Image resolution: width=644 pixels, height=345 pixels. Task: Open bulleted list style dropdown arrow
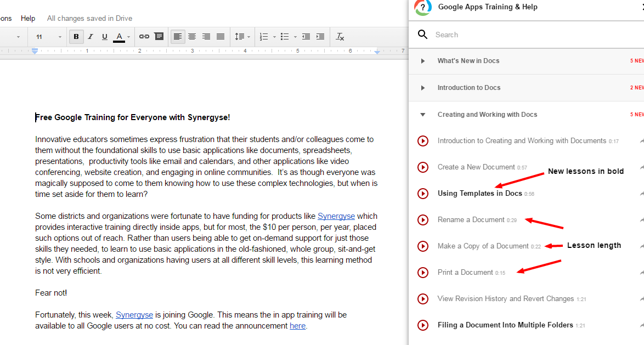pyautogui.click(x=295, y=37)
